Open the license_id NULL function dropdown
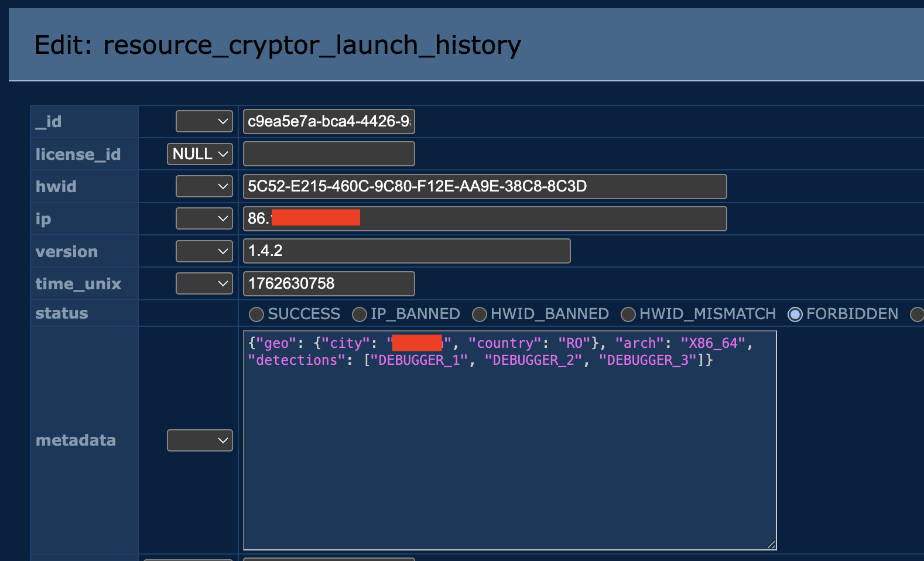924x561 pixels. [200, 154]
